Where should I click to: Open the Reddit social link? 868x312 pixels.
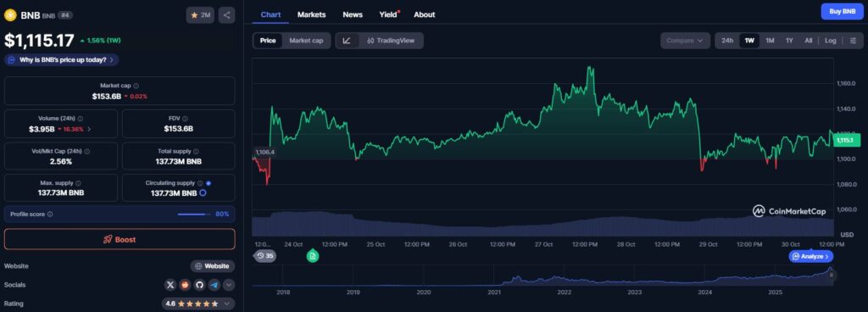[186, 285]
